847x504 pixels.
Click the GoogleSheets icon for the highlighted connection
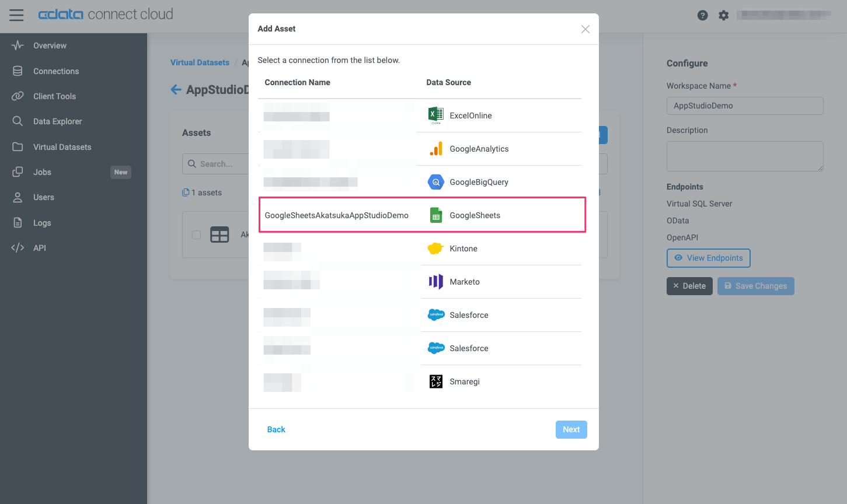click(435, 215)
